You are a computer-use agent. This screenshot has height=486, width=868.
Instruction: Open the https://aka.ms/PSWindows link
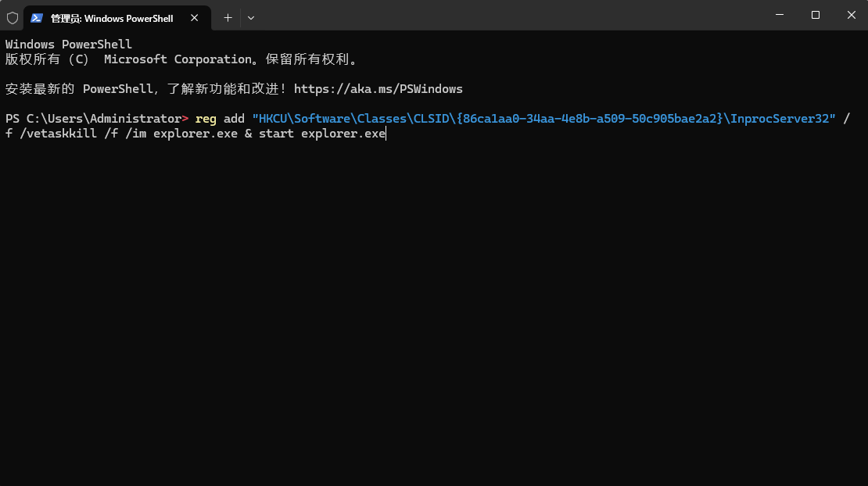[378, 89]
